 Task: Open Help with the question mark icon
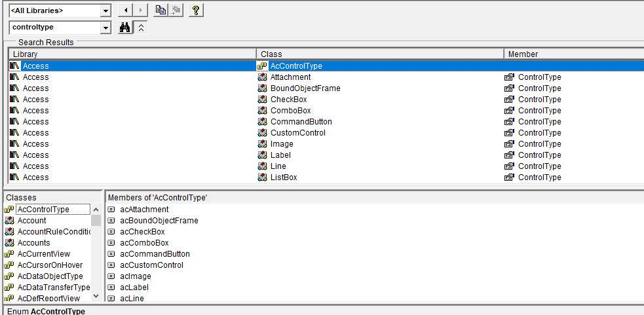click(x=197, y=10)
